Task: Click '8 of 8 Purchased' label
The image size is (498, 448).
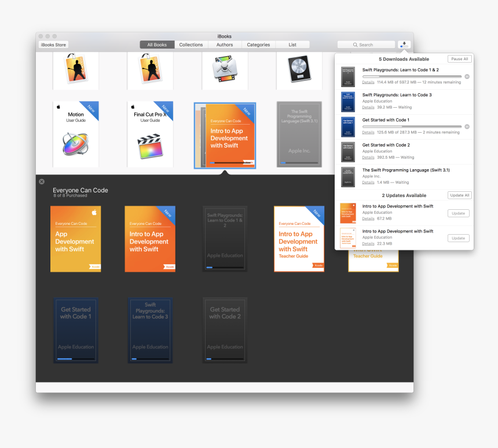Action: pos(70,195)
